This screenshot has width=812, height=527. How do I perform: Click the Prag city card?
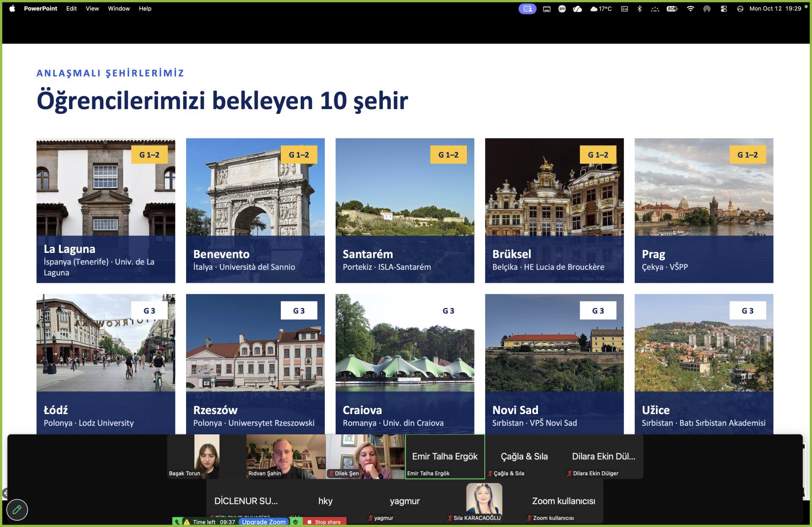[x=704, y=211]
